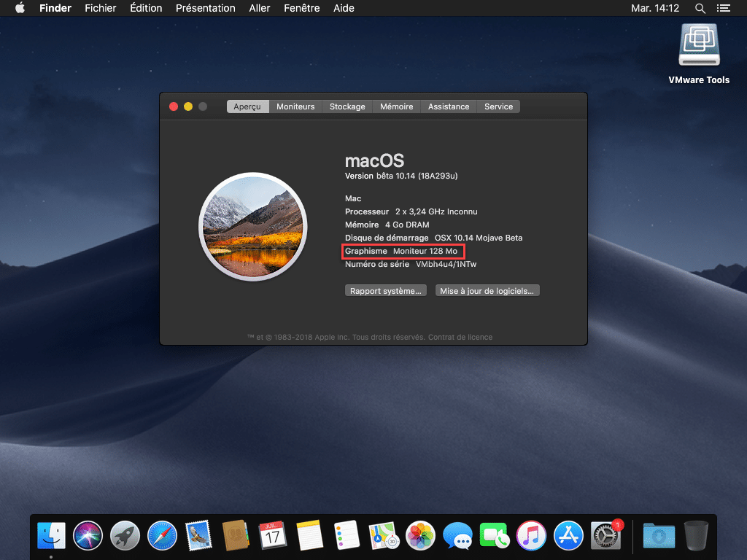Open Maps app in Dock
This screenshot has width=747, height=560.
[384, 535]
